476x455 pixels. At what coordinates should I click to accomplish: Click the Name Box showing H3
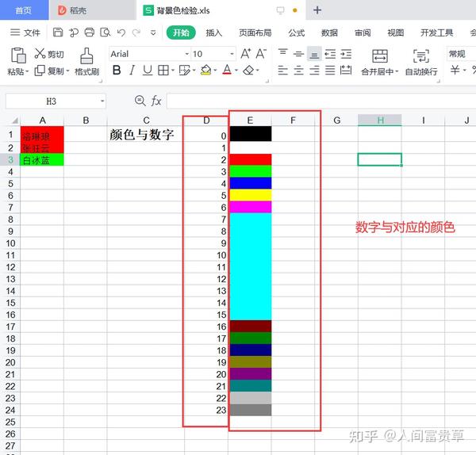(x=51, y=101)
